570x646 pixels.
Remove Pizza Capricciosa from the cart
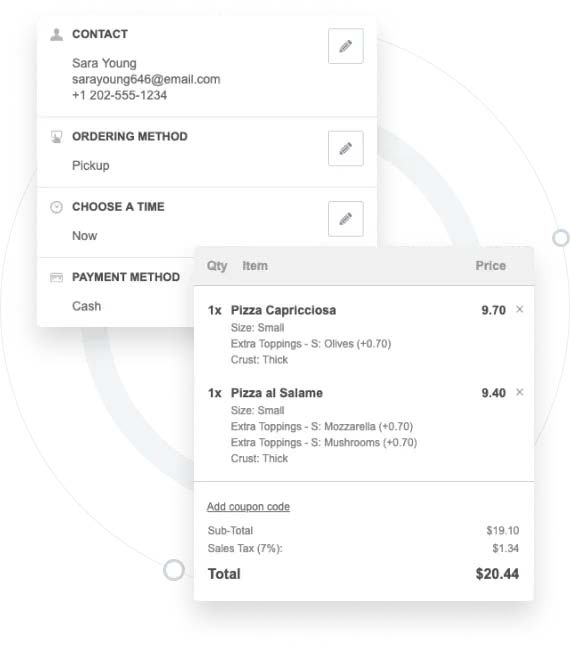(520, 309)
